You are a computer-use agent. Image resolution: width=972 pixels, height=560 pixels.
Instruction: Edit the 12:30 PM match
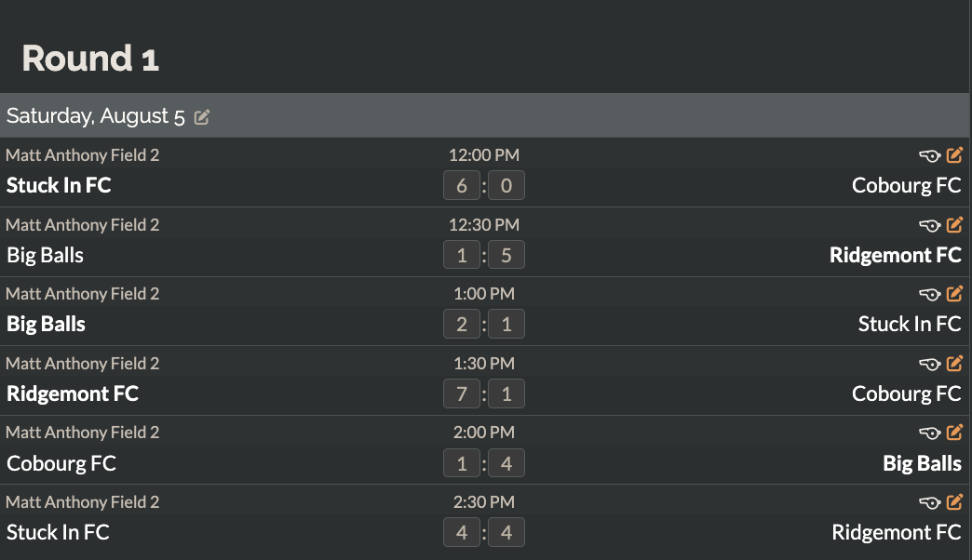(954, 224)
